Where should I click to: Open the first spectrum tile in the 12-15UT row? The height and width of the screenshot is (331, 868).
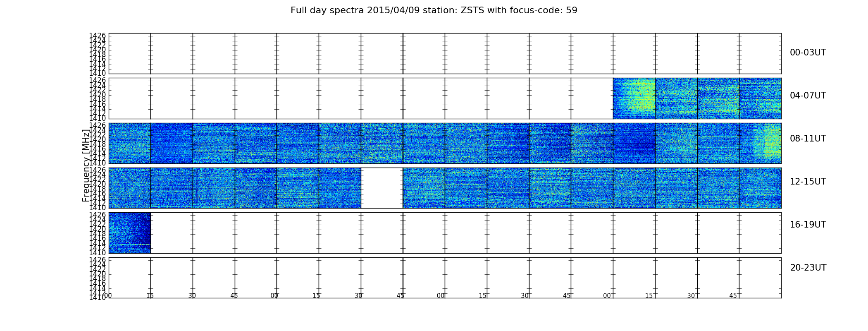coord(130,188)
